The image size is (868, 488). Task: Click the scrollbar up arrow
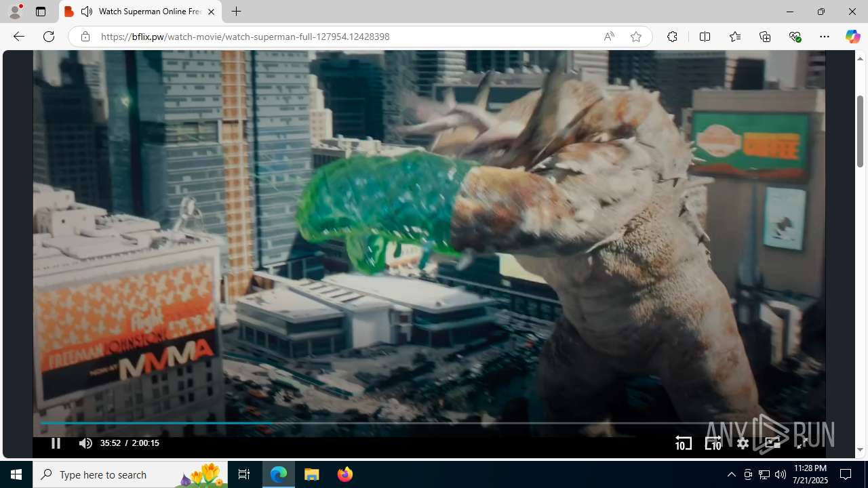(860, 58)
